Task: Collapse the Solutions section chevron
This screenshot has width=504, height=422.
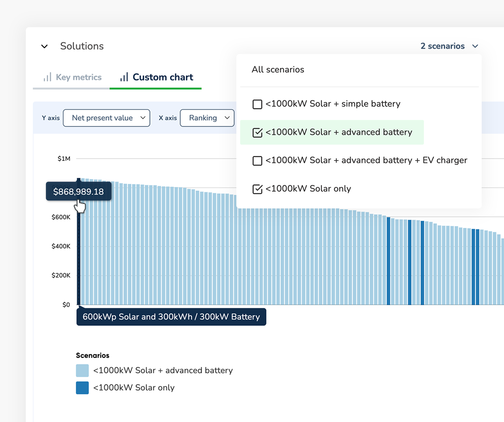Action: [44, 46]
